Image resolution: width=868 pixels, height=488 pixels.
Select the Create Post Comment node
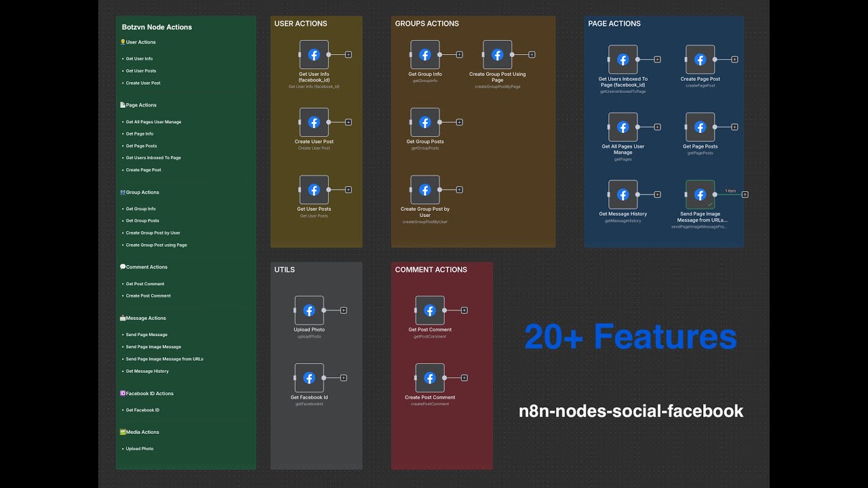pos(430,378)
